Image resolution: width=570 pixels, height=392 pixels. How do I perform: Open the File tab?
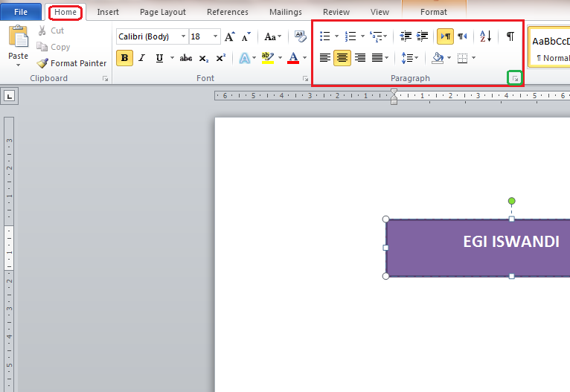[x=21, y=12]
